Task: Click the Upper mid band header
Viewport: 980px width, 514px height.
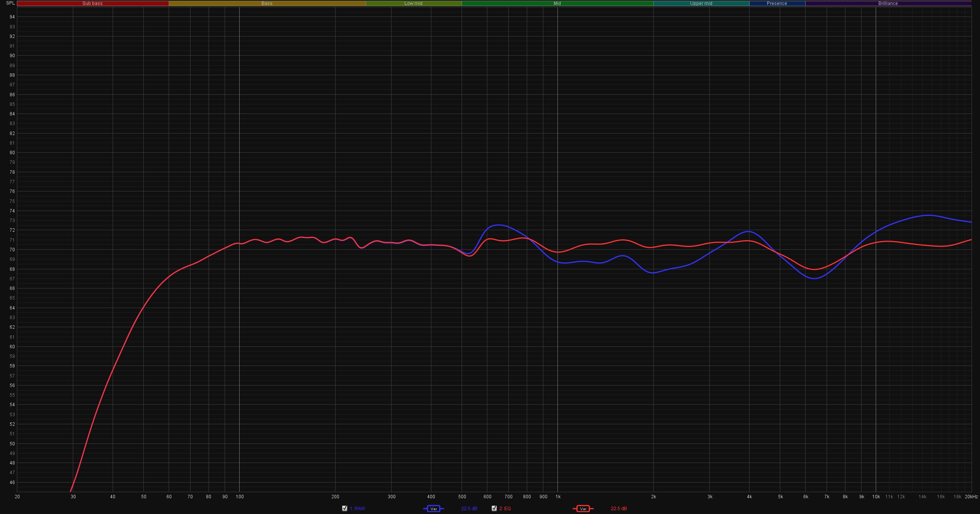Action: click(x=701, y=3)
